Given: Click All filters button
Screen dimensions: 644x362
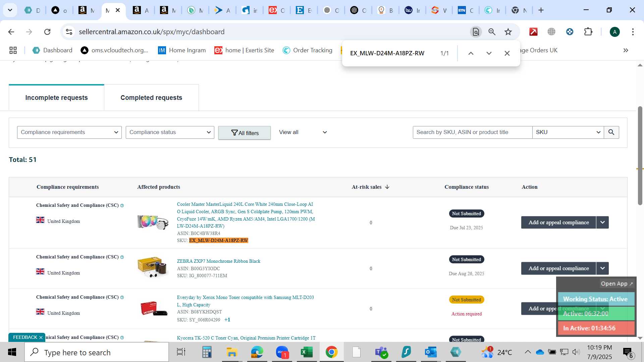Looking at the screenshot, I should tap(245, 133).
